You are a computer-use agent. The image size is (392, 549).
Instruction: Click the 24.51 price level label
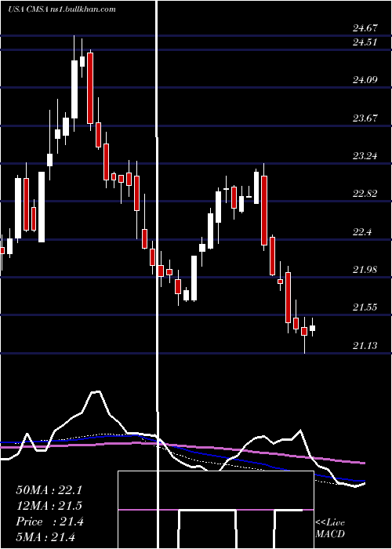[x=365, y=42]
